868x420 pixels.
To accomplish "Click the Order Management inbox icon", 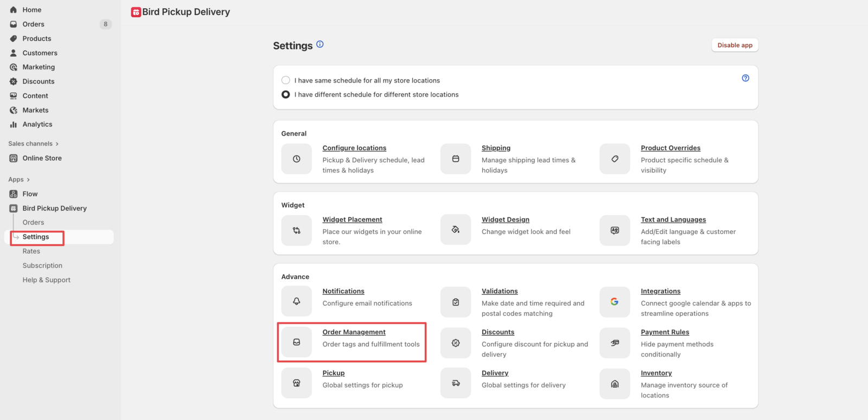I will [296, 342].
